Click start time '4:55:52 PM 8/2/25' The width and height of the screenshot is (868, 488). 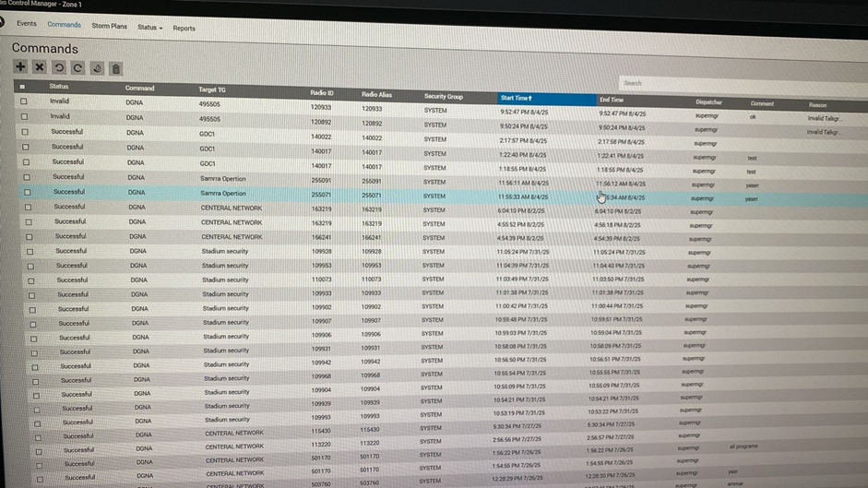[x=520, y=225]
